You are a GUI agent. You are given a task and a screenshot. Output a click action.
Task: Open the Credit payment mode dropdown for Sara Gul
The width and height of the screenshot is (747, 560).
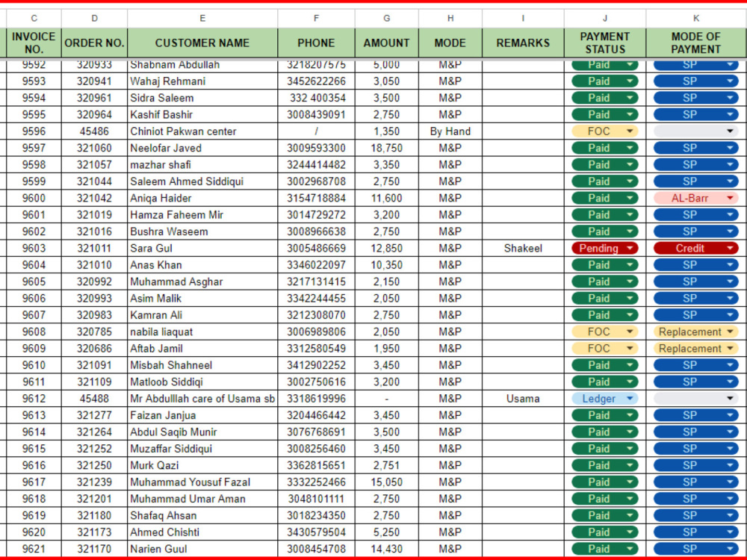pos(695,248)
